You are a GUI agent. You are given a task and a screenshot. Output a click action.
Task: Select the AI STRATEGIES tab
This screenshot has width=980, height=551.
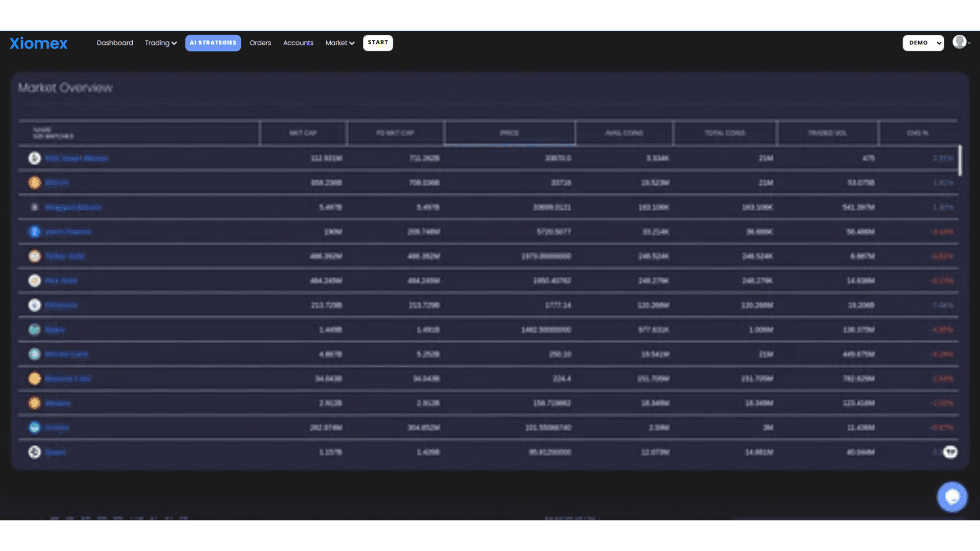click(x=213, y=42)
